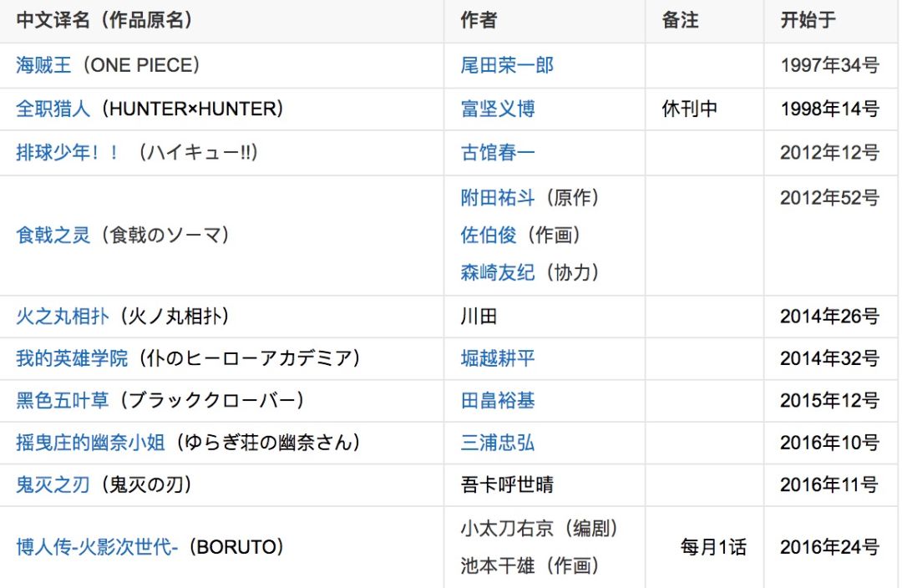The height and width of the screenshot is (588, 902).
Task: Go to the 食戟之灵 page
Action: 53,236
